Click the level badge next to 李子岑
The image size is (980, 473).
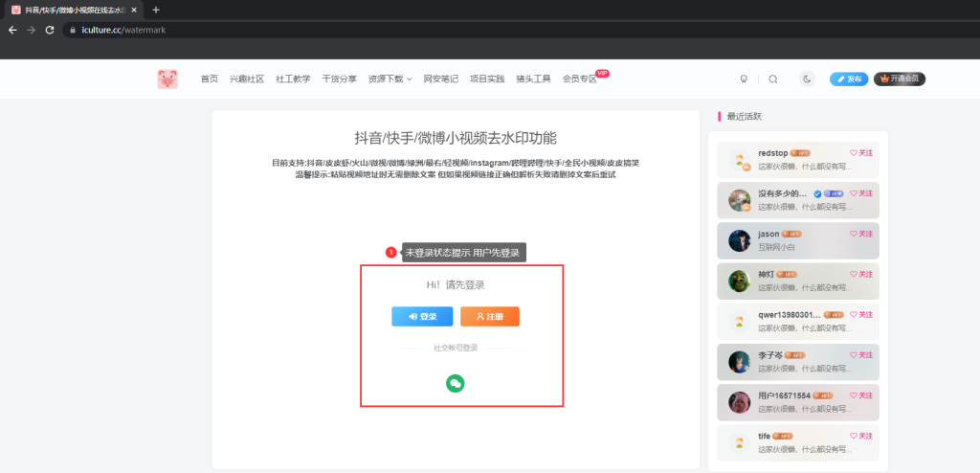click(795, 354)
